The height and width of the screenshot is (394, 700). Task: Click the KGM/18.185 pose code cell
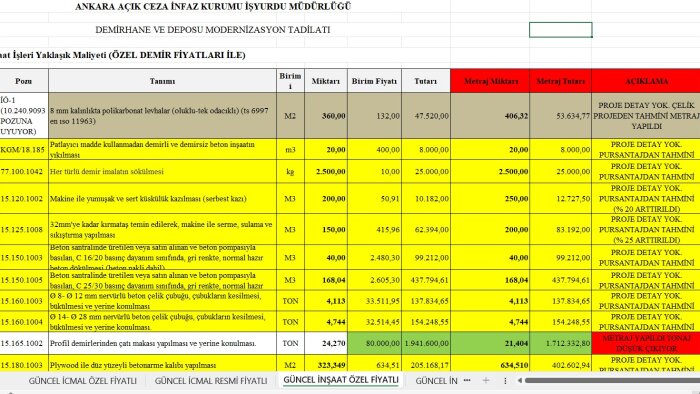pyautogui.click(x=24, y=149)
